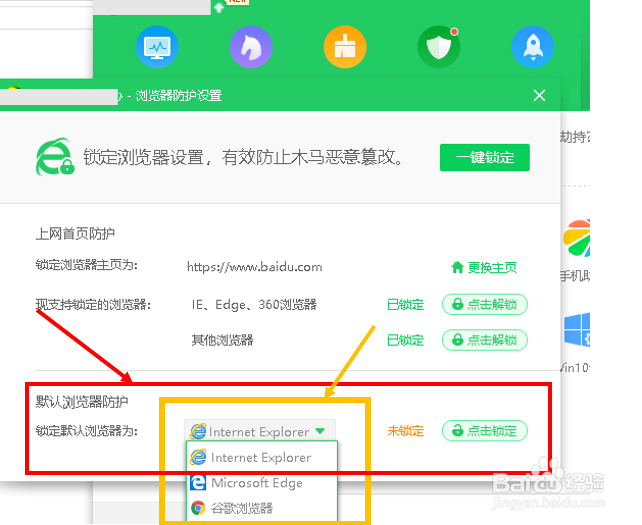Click the Chrome icon in the dropdown list
Viewport: 642px width, 525px height.
(x=198, y=508)
